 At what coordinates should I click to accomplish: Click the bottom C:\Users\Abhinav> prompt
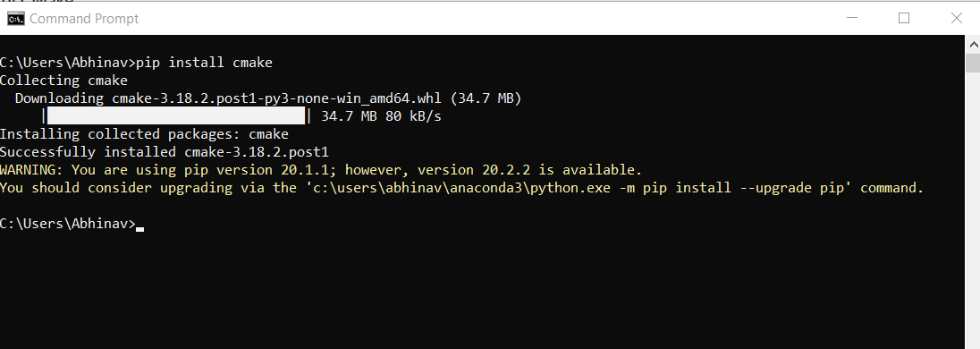[x=67, y=224]
